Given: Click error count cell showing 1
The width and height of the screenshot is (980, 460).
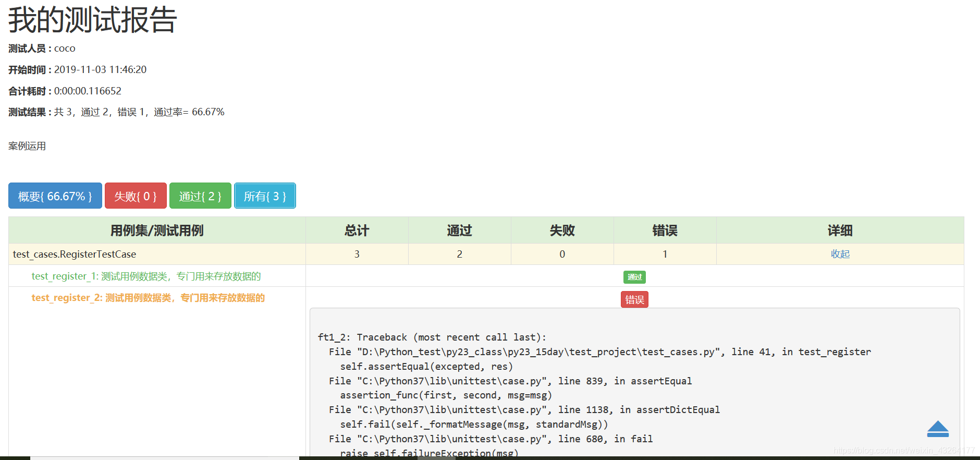Looking at the screenshot, I should [665, 254].
